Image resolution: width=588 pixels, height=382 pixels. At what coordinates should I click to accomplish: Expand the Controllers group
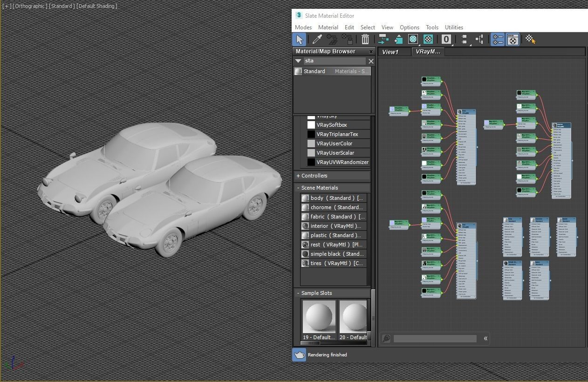click(x=332, y=176)
